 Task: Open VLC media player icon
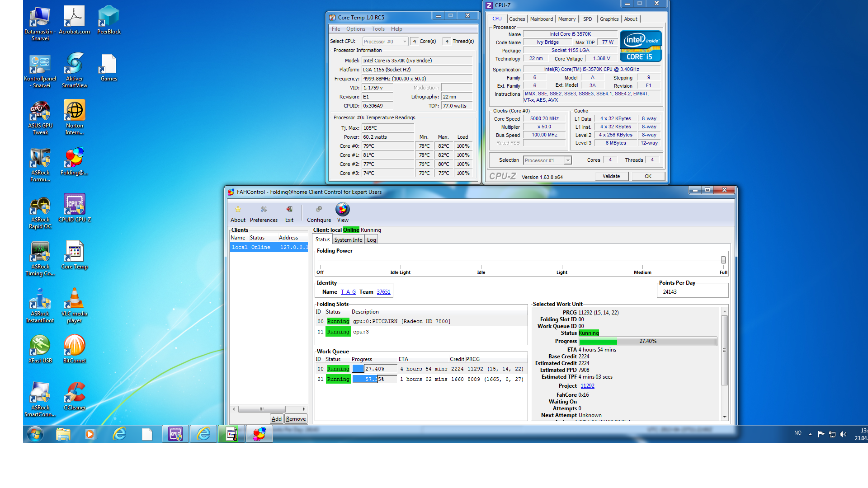75,305
